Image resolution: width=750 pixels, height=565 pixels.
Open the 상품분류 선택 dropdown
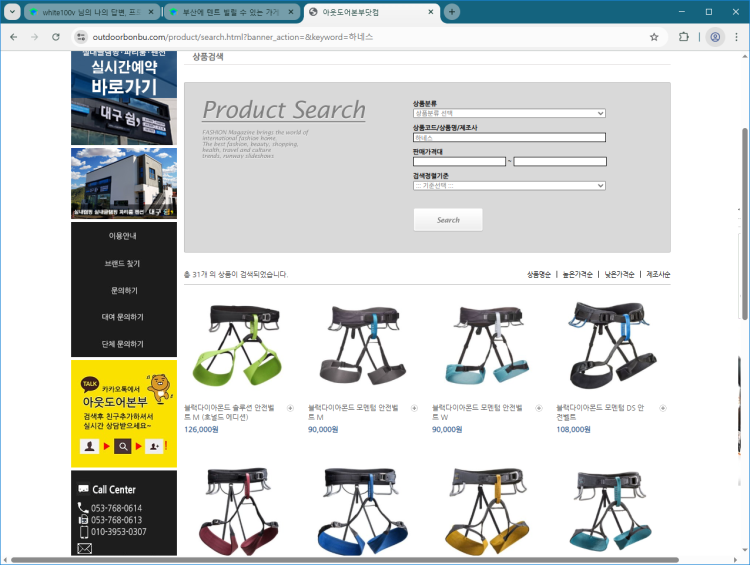coord(509,113)
